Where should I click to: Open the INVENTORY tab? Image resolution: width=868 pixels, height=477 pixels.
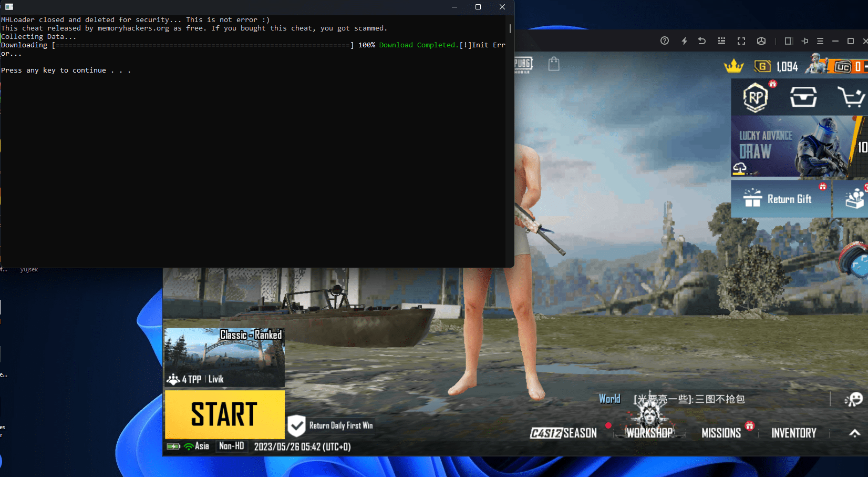(x=794, y=433)
